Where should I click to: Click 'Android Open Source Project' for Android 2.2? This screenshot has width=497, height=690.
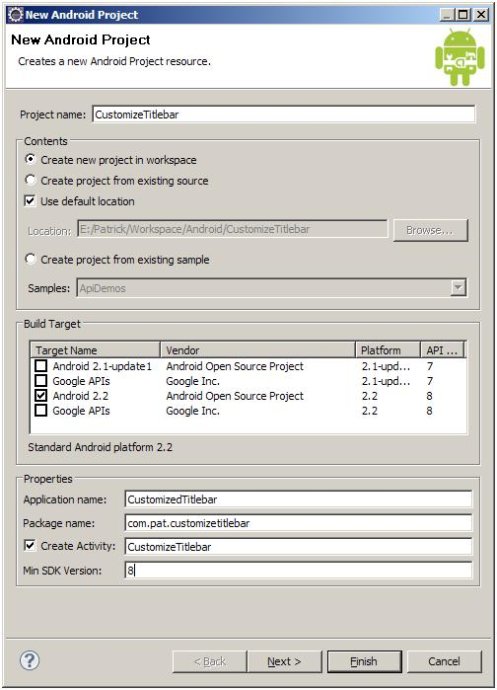point(235,396)
